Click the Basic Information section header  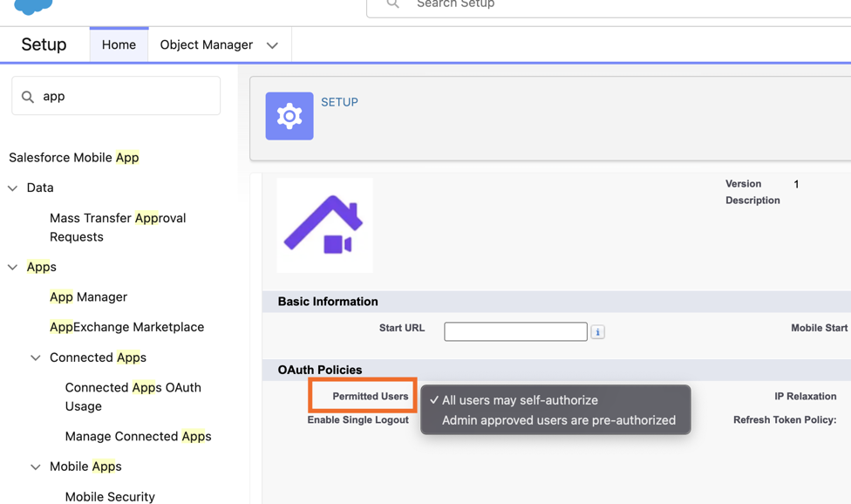click(328, 302)
